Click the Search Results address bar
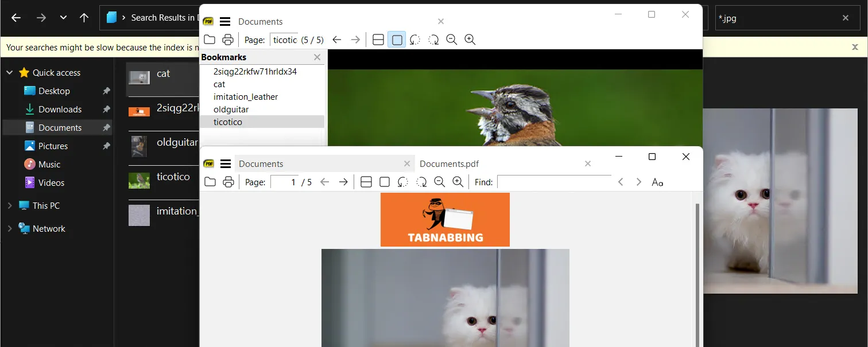This screenshot has height=347, width=868. (149, 18)
